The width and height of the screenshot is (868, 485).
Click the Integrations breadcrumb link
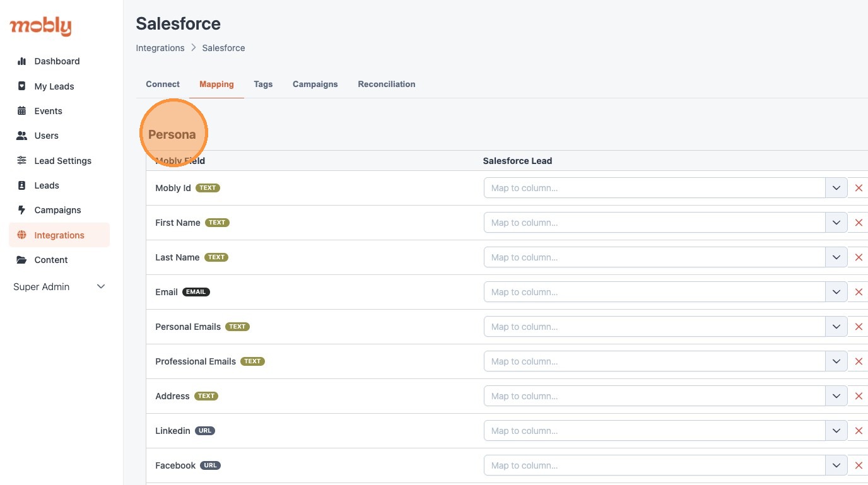[160, 48]
